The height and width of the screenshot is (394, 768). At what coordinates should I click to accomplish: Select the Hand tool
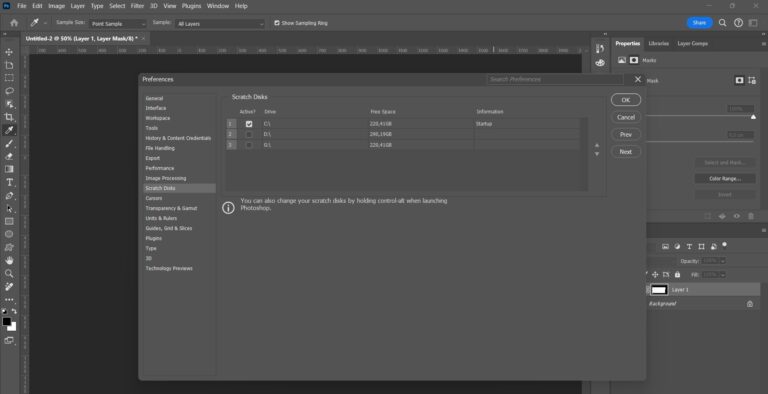pyautogui.click(x=9, y=260)
